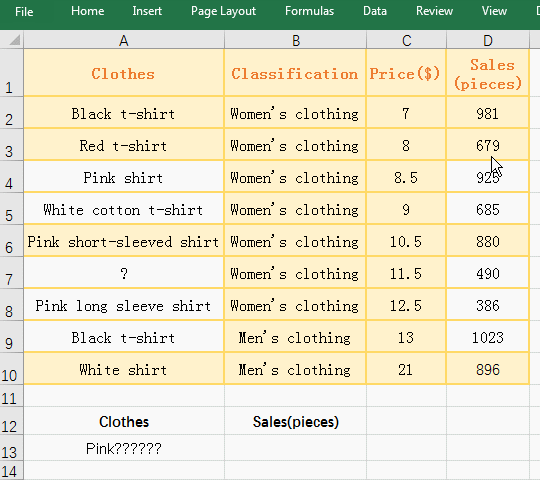Click the price cell '10.5'
The image size is (540, 480).
[x=406, y=241]
